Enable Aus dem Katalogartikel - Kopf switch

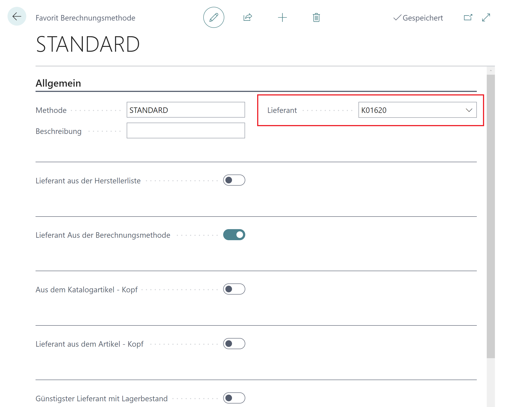pyautogui.click(x=234, y=289)
